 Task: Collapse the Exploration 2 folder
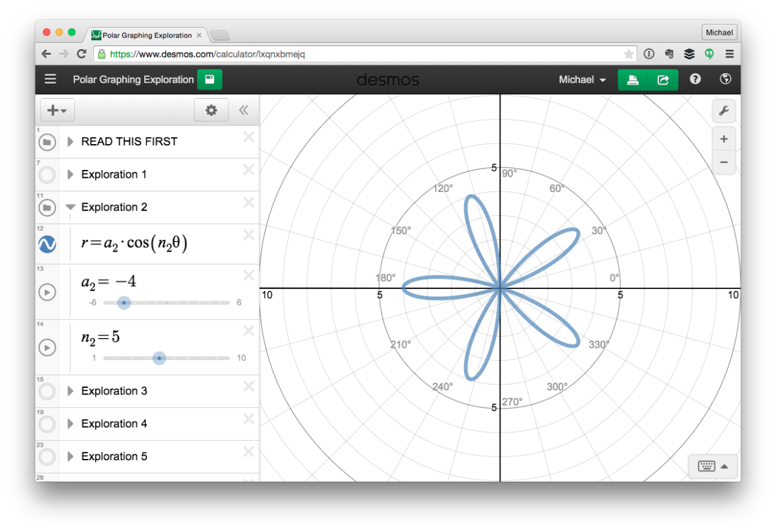tap(70, 207)
